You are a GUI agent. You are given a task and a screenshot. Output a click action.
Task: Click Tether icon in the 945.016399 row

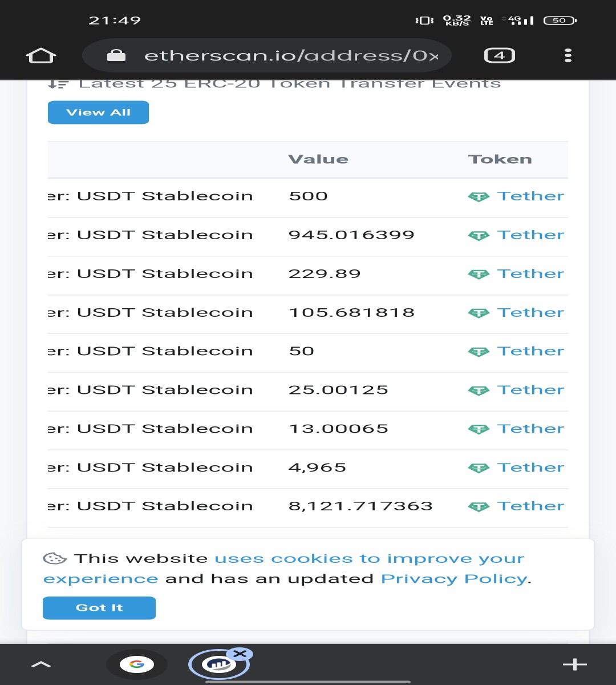(479, 236)
